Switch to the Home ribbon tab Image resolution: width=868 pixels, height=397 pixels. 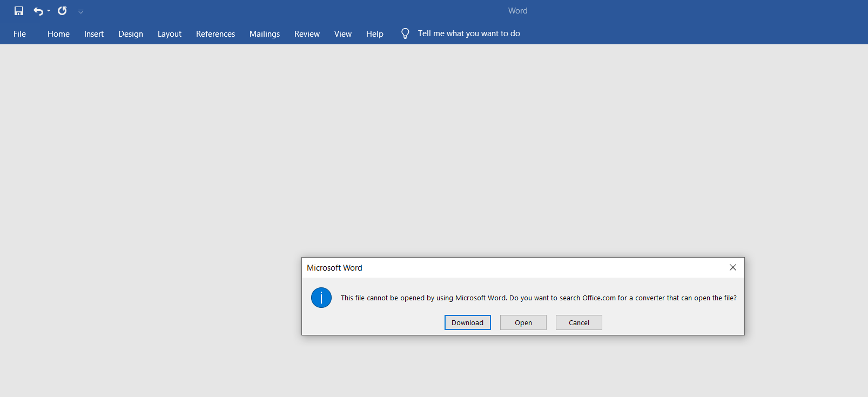tap(58, 33)
